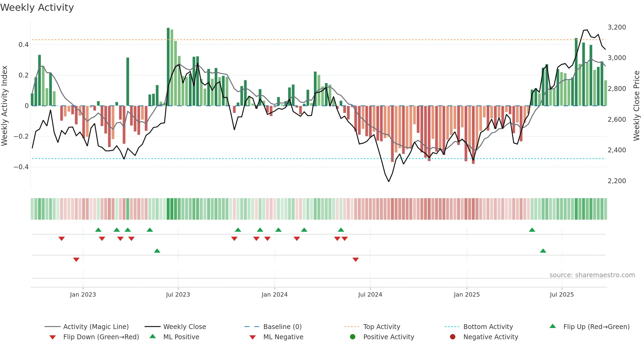
Task: Click the Weekly Activity chart title
Action: tap(37, 8)
